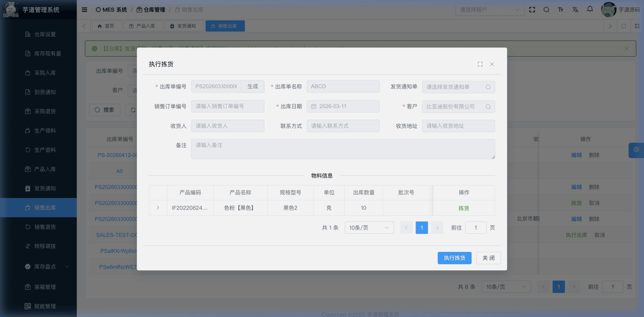
Task: Click the reset icon button beside 搜索
Action: tap(132, 110)
